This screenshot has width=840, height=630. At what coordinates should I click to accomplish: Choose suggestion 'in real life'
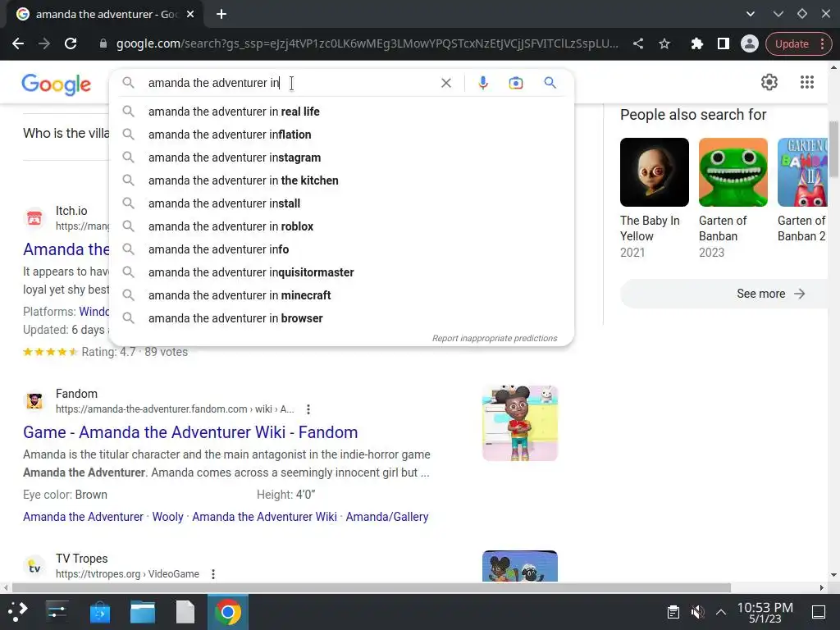point(342,112)
